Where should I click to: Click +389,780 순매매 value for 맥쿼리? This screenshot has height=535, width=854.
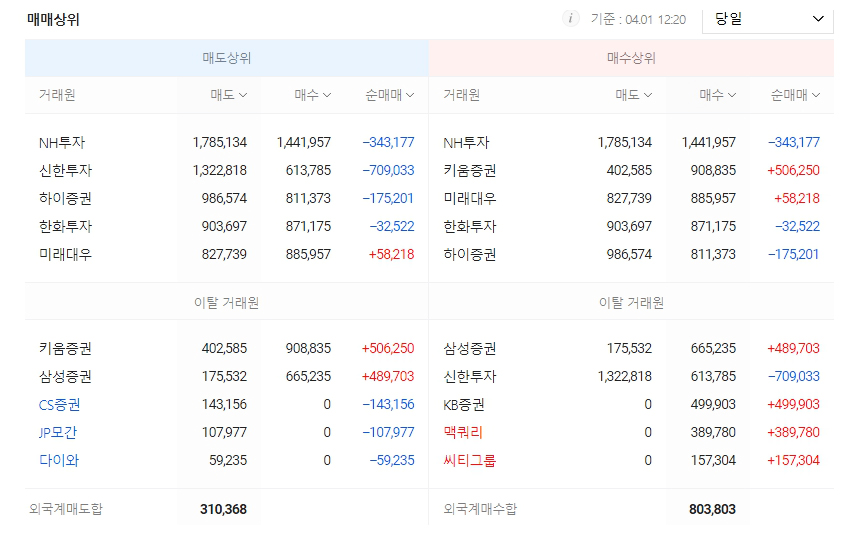(793, 433)
